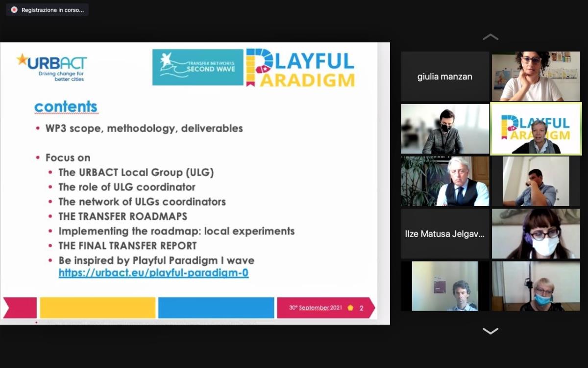Click 'Driving change for better cities' tagline
Image resolution: width=588 pixels, height=368 pixels.
tap(61, 77)
